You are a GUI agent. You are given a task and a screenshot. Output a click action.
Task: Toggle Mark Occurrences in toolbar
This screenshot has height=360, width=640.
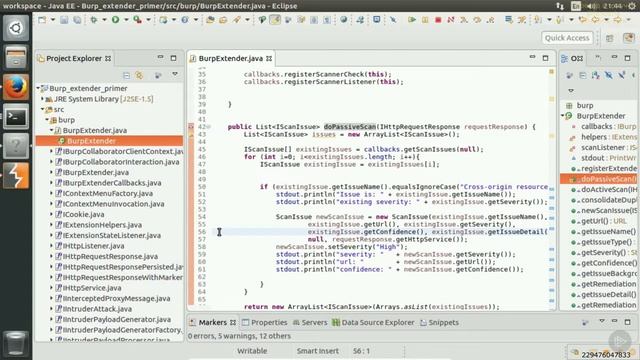[x=275, y=20]
